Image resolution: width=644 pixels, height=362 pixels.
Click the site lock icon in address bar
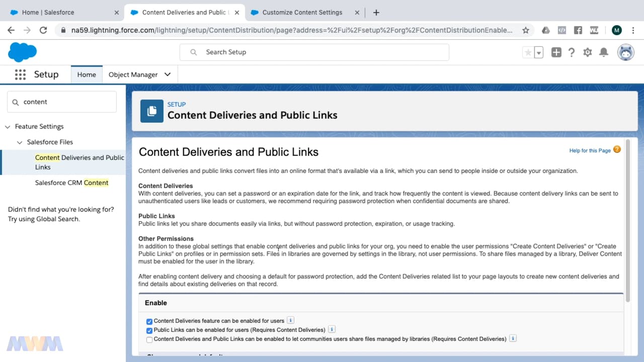point(63,30)
